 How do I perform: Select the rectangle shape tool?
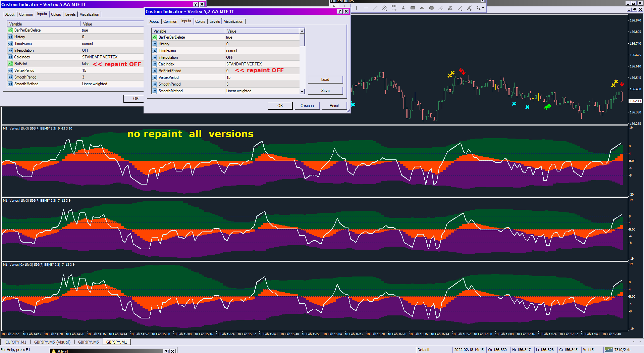tap(413, 8)
